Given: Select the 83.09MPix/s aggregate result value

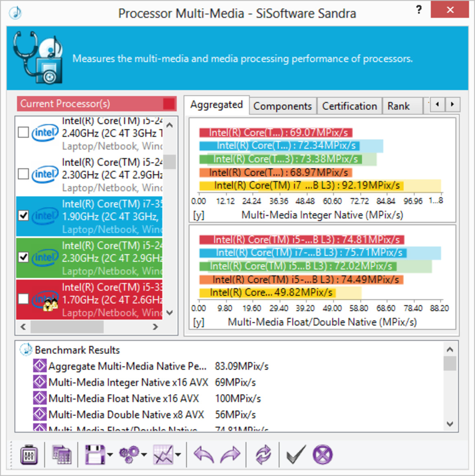Looking at the screenshot, I should 242,366.
